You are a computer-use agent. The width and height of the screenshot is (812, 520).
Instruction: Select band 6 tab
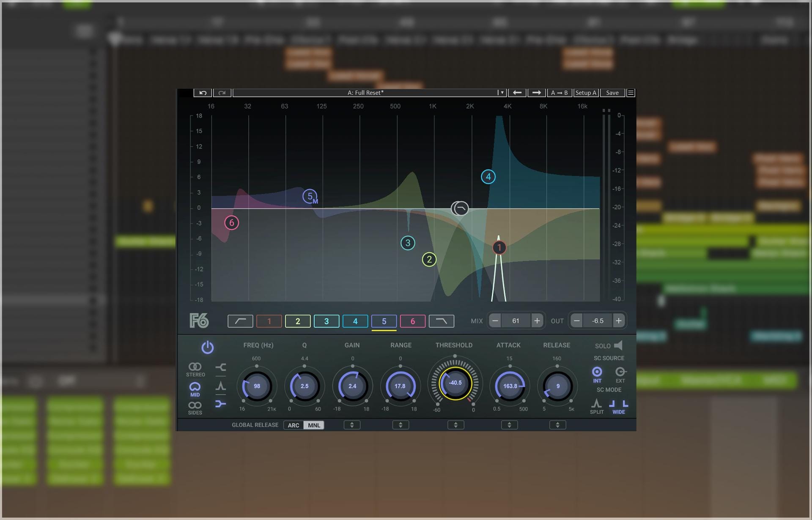[x=413, y=321]
